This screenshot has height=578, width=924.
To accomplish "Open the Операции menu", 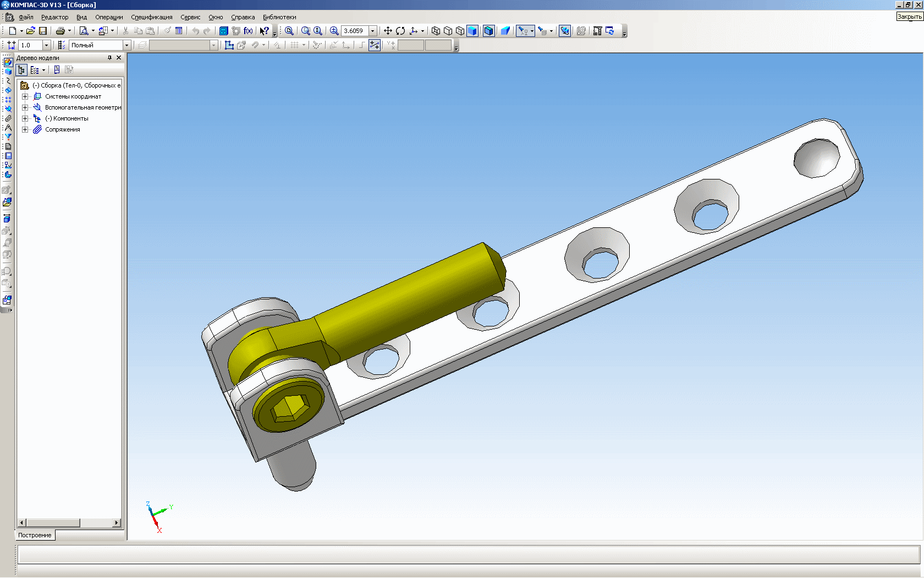I will coord(109,17).
